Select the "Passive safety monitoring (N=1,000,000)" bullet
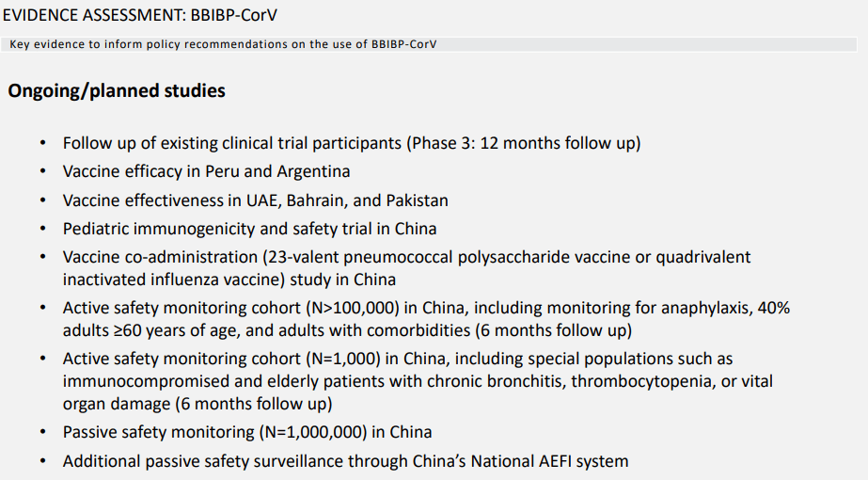 coord(247,433)
